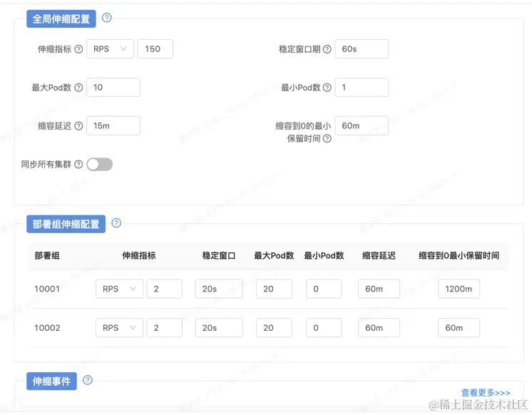Image resolution: width=532 pixels, height=415 pixels.
Task: Click the 缩容到0最小保留时间 column header
Action: click(459, 255)
